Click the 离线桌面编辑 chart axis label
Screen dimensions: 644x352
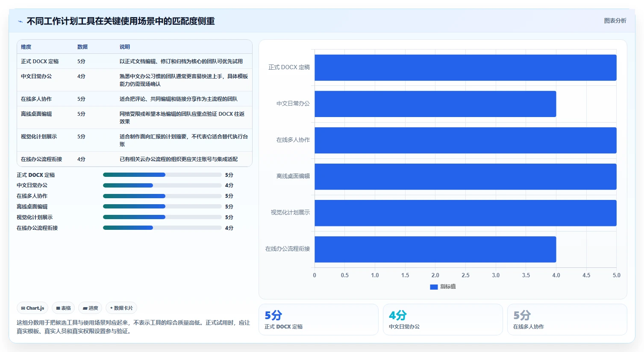coord(293,176)
